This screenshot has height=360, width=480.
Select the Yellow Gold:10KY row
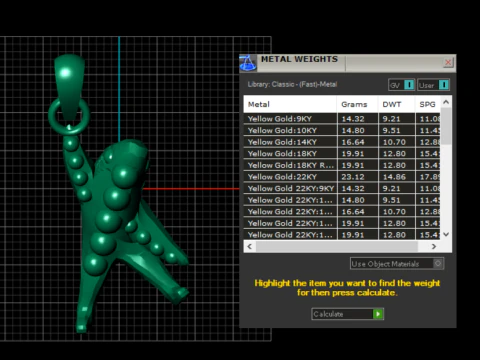[x=342, y=130]
